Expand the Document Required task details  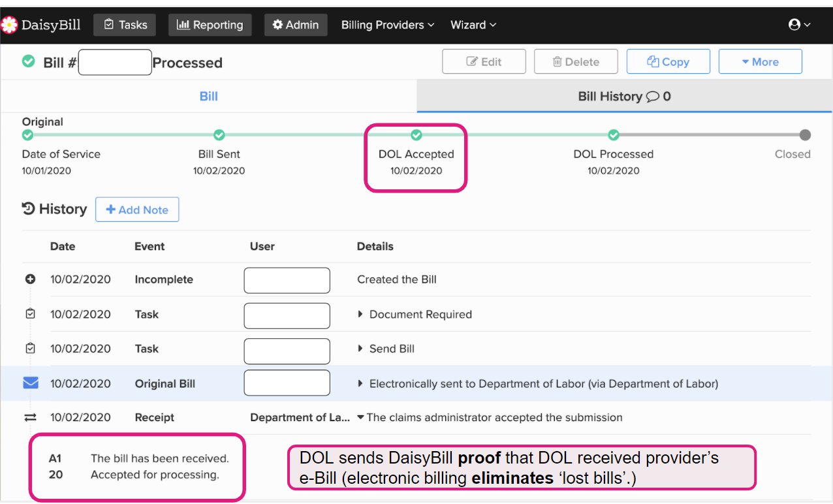[x=360, y=314]
